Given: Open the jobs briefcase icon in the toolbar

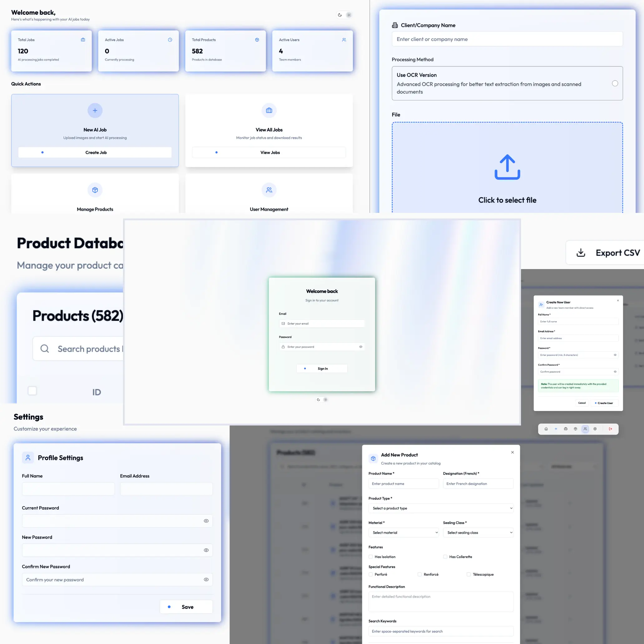Looking at the screenshot, I should 565,429.
